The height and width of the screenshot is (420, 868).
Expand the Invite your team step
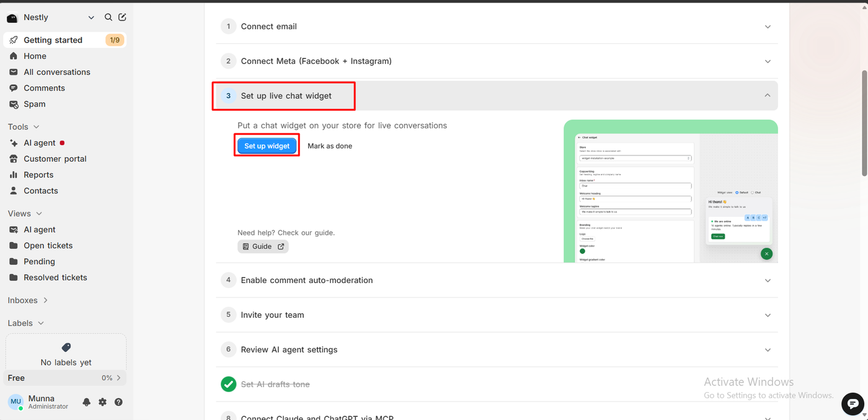(x=497, y=315)
